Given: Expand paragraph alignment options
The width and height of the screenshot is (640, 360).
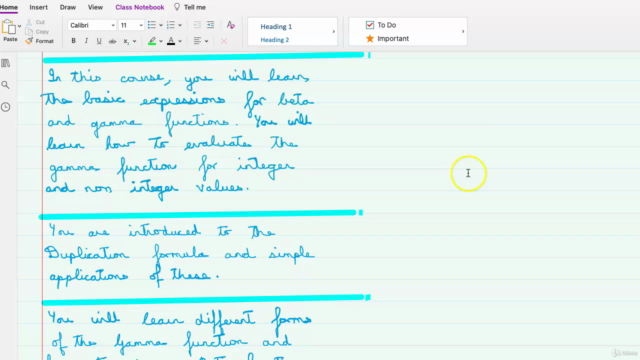Looking at the screenshot, I should pyautogui.click(x=207, y=41).
